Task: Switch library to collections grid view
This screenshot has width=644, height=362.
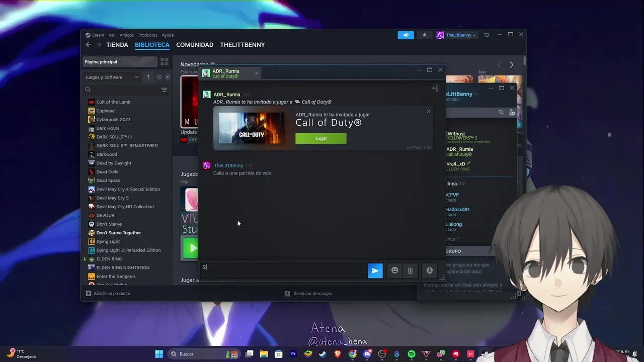Action: [x=164, y=62]
